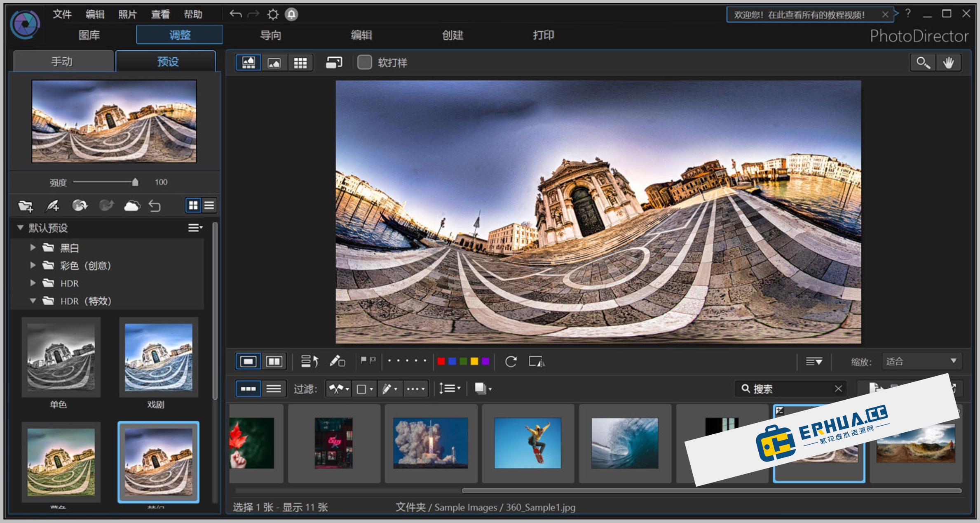Viewport: 980px width, 523px height.
Task: Open the 缩放 zoom level dropdown
Action: tap(921, 361)
